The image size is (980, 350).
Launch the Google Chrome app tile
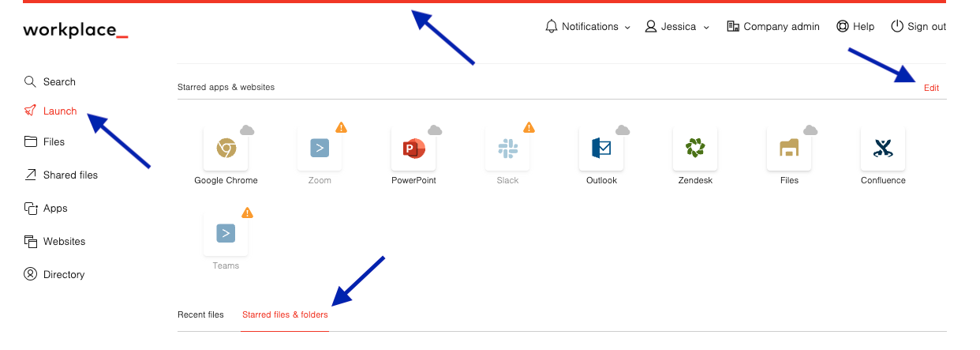[226, 148]
